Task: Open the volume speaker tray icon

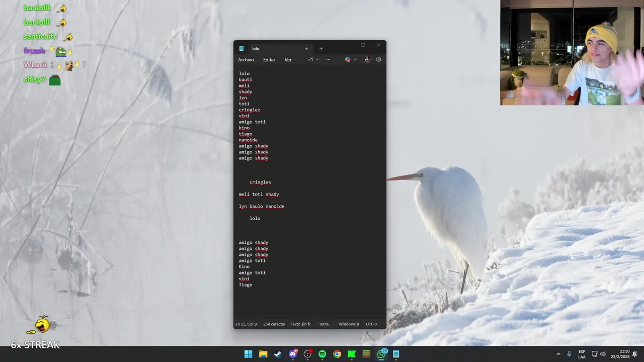Action: pos(603,354)
